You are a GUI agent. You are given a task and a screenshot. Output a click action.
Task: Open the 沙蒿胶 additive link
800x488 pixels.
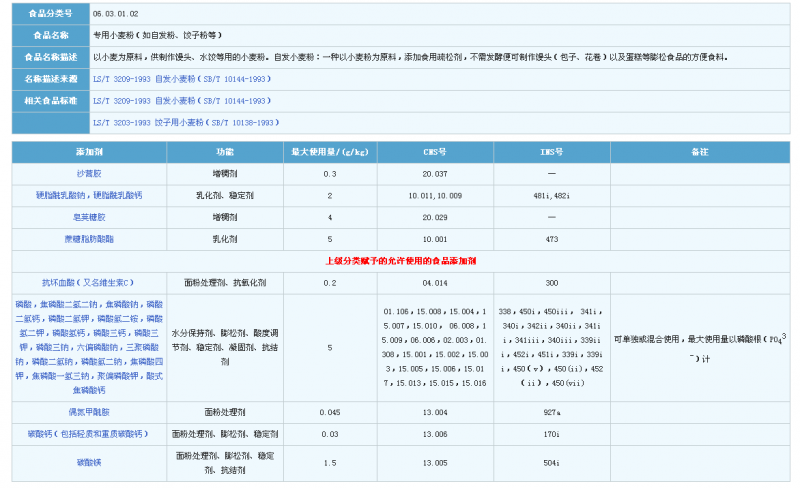(87, 173)
